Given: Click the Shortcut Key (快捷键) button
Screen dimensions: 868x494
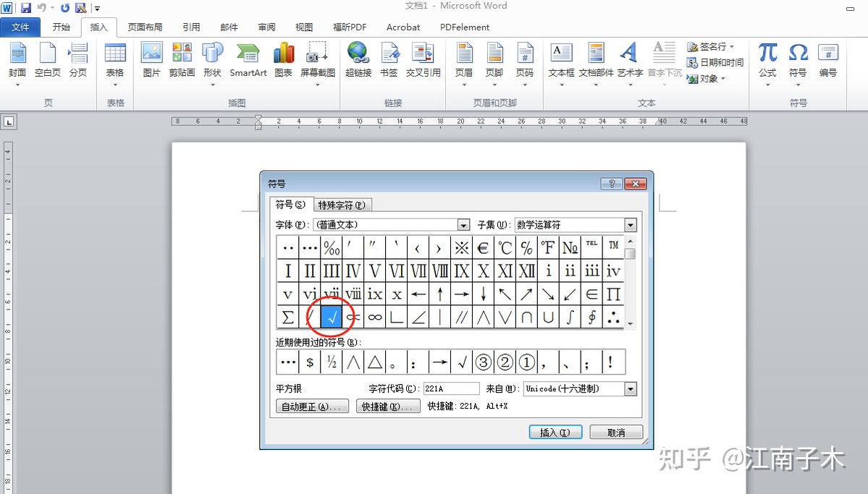Looking at the screenshot, I should (388, 406).
